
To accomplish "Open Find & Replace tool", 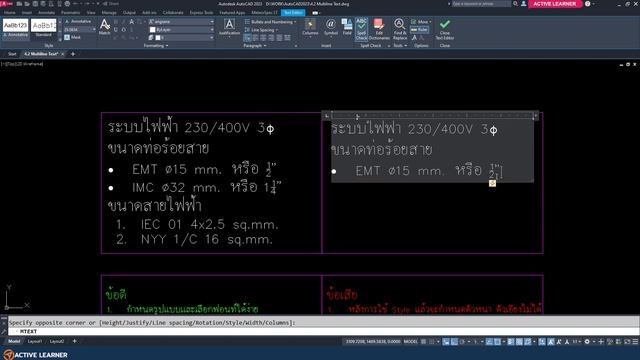I will [x=400, y=29].
